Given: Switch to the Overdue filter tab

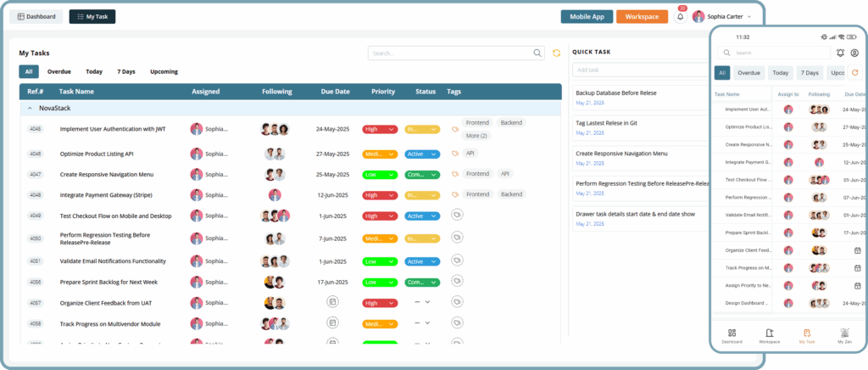Looking at the screenshot, I should [x=58, y=72].
